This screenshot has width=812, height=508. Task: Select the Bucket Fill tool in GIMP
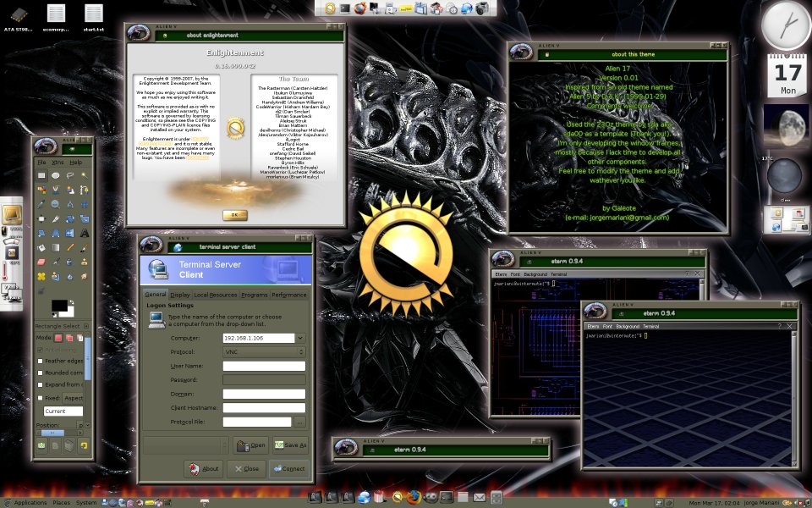point(41,248)
